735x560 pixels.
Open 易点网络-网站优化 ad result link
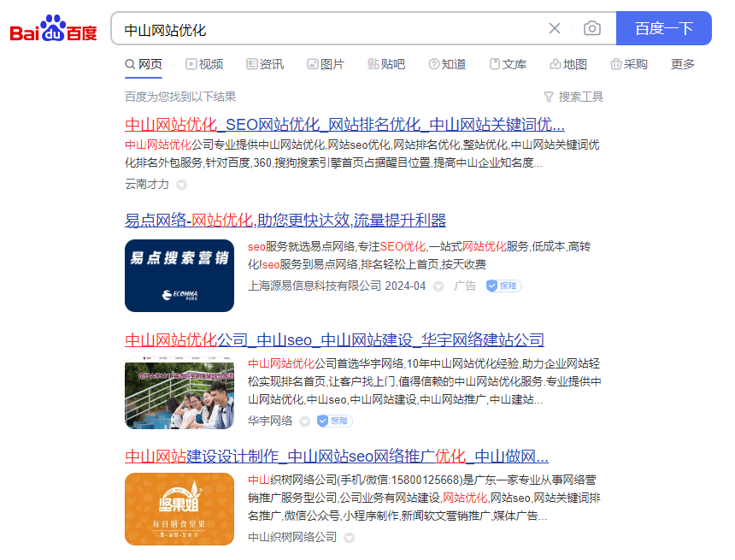click(x=285, y=220)
